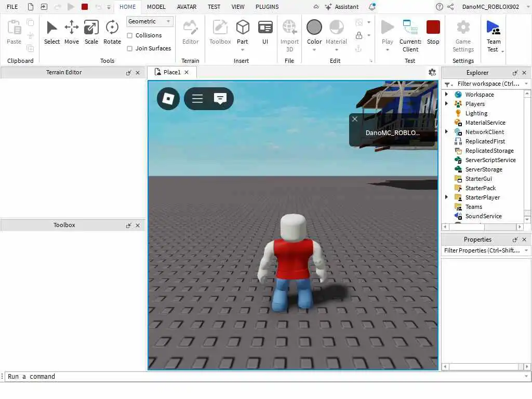Click the Paste clipboard icon
The width and height of the screenshot is (532, 399).
click(x=14, y=28)
